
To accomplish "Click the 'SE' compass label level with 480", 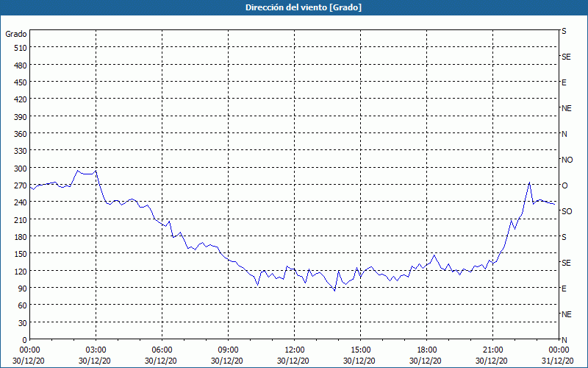I will pos(566,57).
